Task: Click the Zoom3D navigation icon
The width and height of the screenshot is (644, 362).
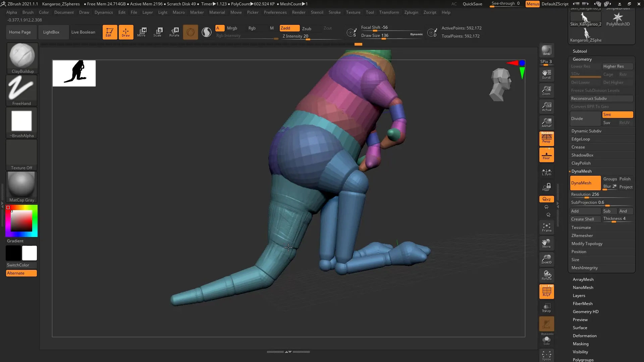Action: (x=546, y=259)
